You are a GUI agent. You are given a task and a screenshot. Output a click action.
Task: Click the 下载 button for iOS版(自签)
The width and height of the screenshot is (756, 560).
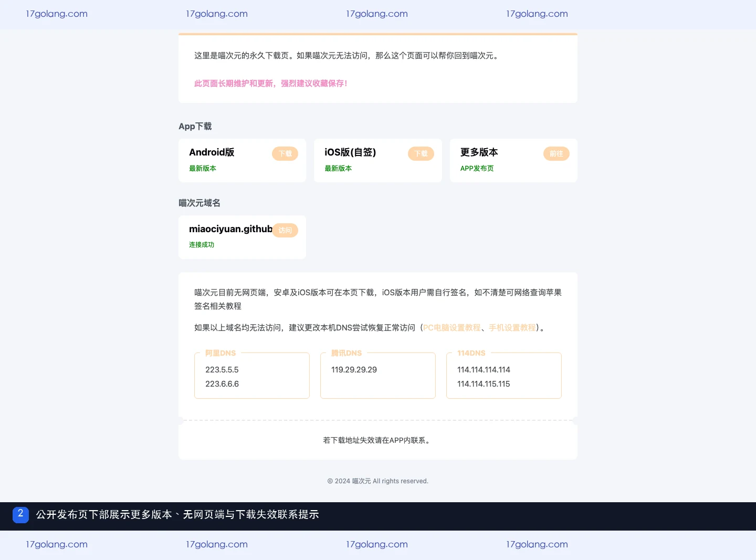421,153
